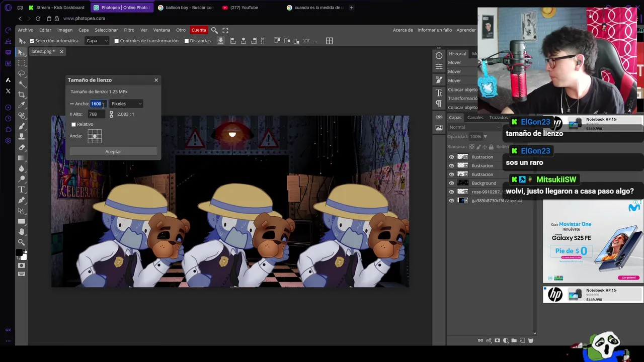Hide the first Ilustracion layer
Screen dimensions: 644x362
[451, 157]
